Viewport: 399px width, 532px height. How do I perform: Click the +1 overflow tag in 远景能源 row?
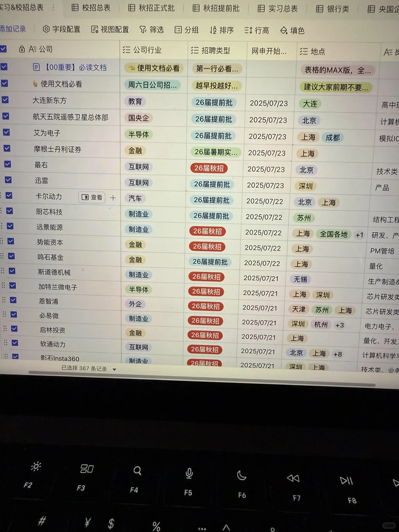coord(359,235)
